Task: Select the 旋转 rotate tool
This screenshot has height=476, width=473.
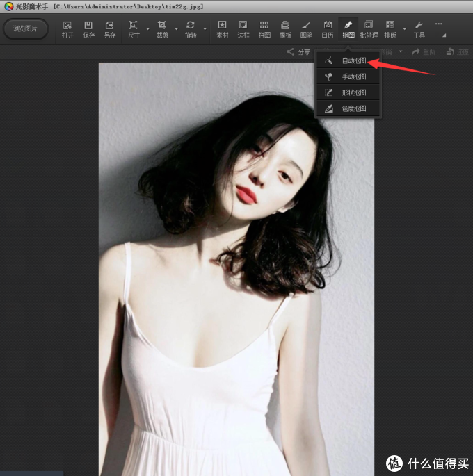Action: 191,30
